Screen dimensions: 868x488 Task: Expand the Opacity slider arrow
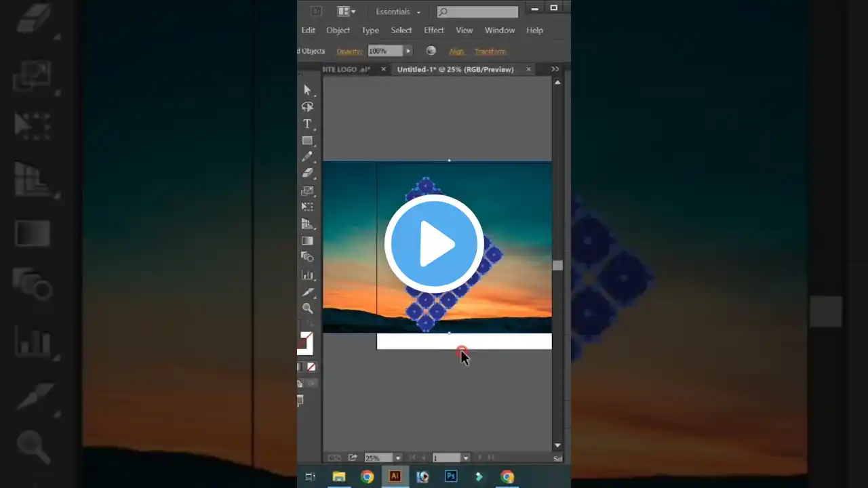pyautogui.click(x=408, y=51)
